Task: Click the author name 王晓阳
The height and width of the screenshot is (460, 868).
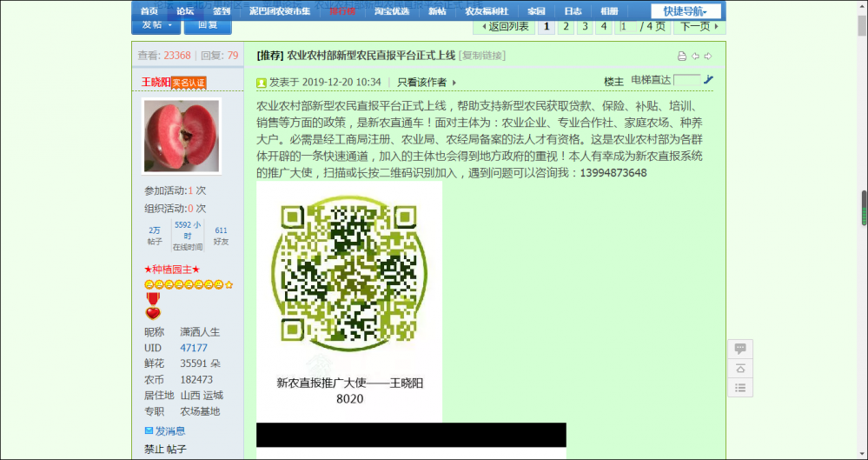Action: point(156,82)
